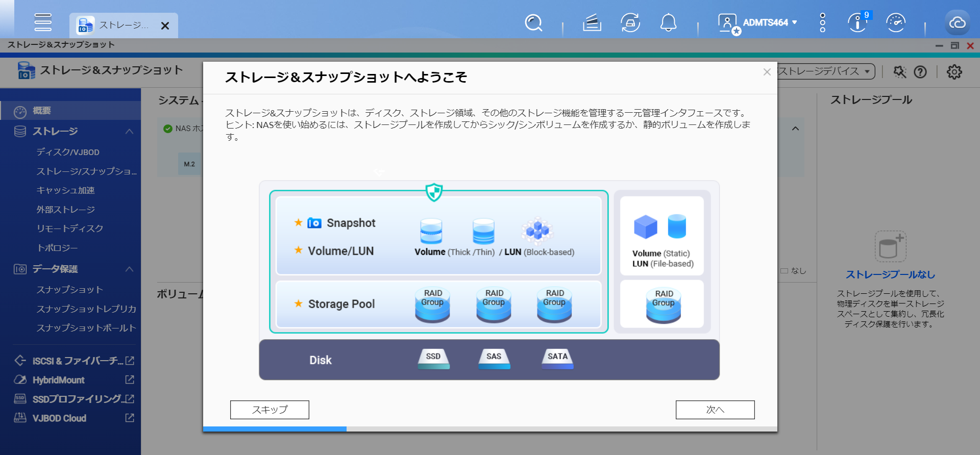
Task: Open 外部ストレージ sidebar item
Action: pos(65,210)
